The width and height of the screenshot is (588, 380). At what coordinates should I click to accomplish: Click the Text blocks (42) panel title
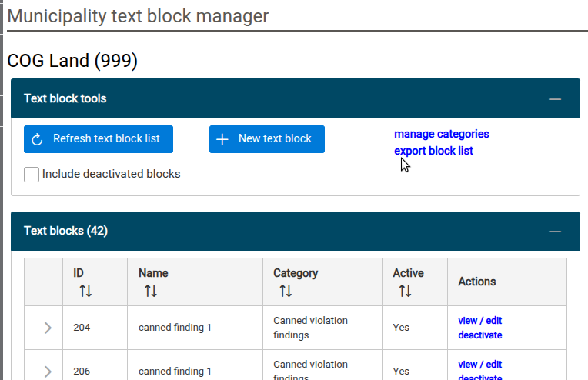click(x=65, y=231)
